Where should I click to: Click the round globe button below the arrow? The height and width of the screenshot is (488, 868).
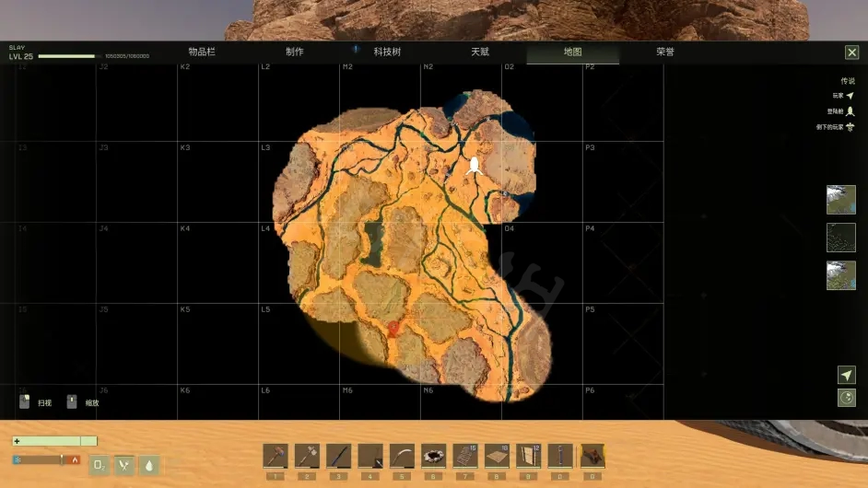click(847, 398)
